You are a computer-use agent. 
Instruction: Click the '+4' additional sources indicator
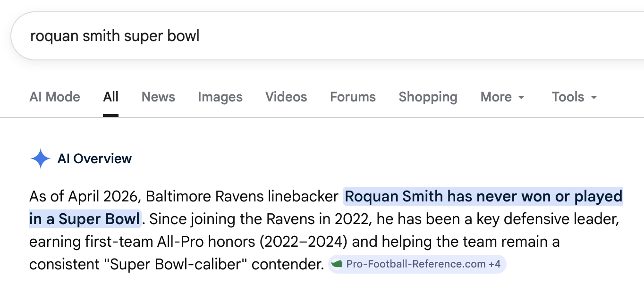pos(494,264)
